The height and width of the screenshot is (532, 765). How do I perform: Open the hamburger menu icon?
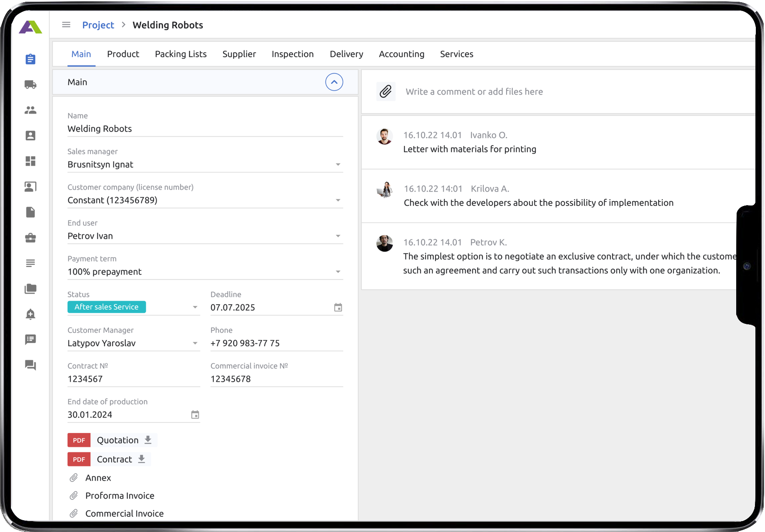(66, 25)
